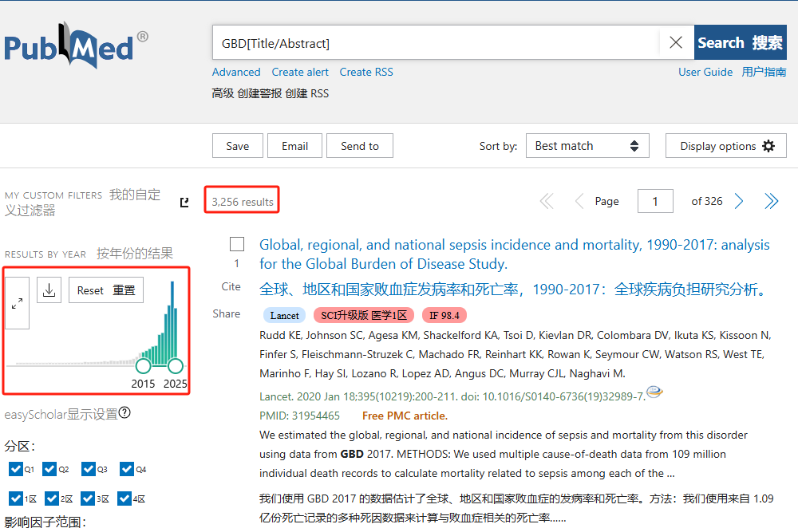Go to the next results page
This screenshot has width=798, height=532.
pyautogui.click(x=739, y=202)
